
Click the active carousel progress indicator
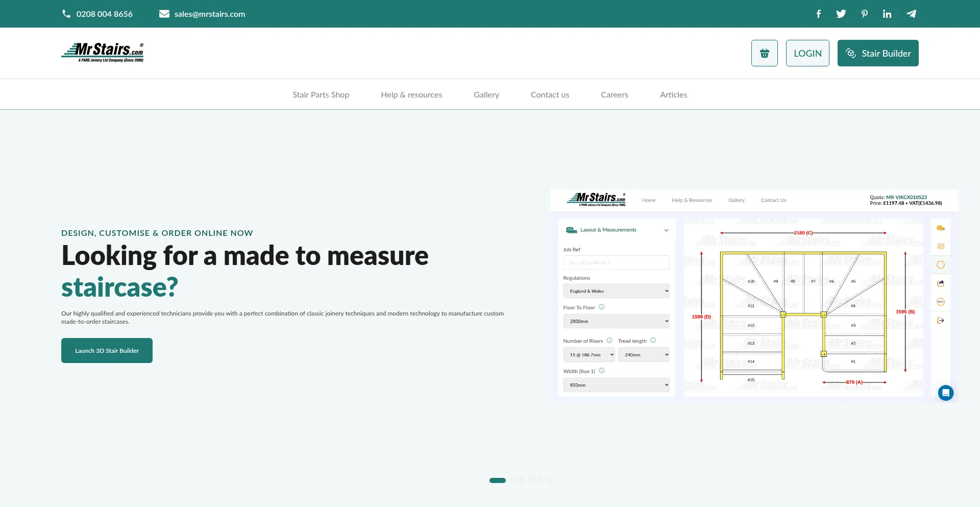pos(497,480)
